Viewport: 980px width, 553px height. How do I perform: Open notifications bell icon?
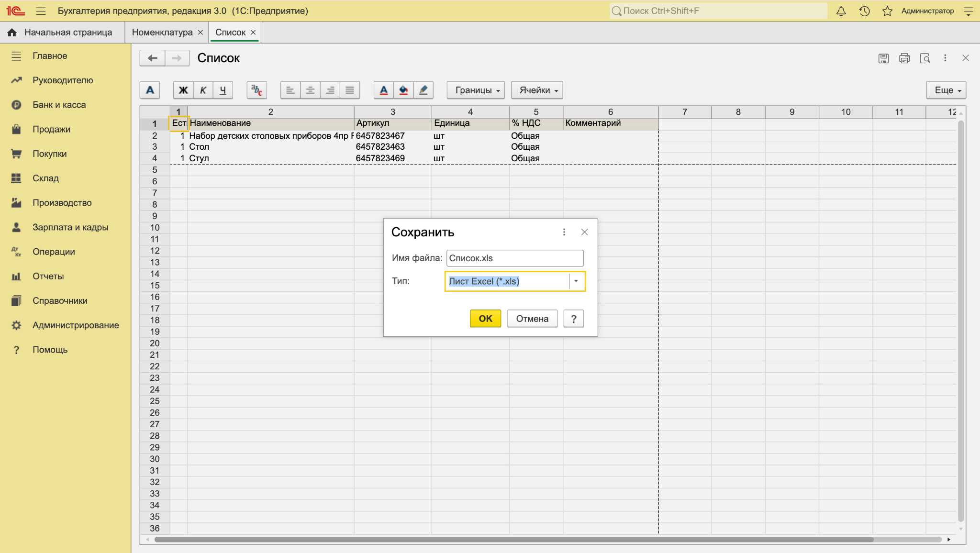[841, 11]
